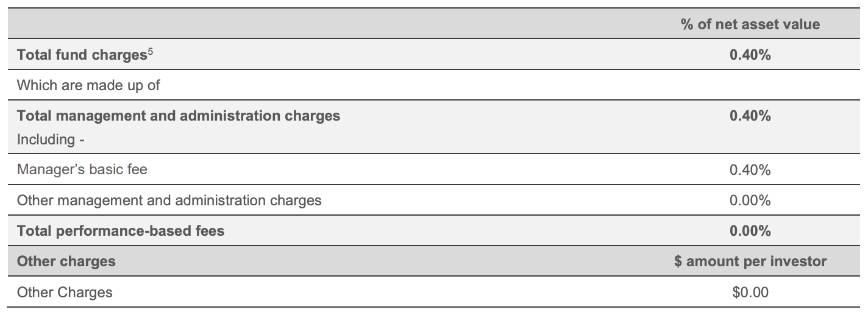Select the 'Total performance-based fees' label
Screen dimensions: 868x318
pos(121,231)
